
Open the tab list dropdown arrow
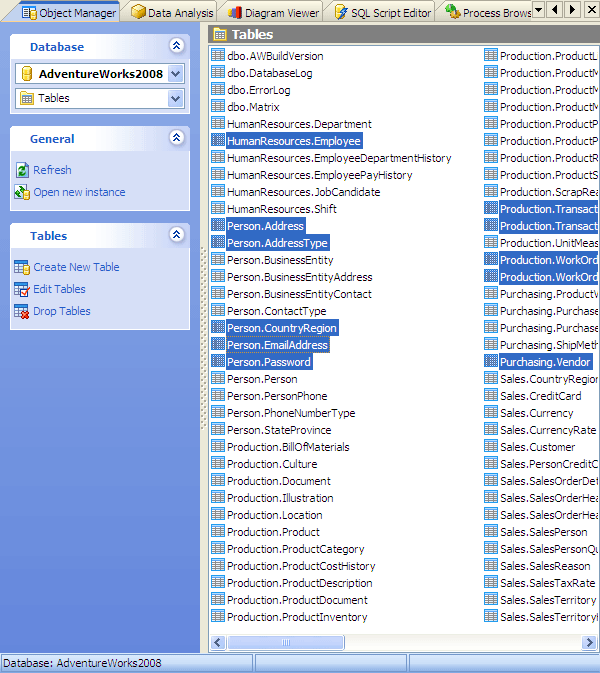coord(539,9)
